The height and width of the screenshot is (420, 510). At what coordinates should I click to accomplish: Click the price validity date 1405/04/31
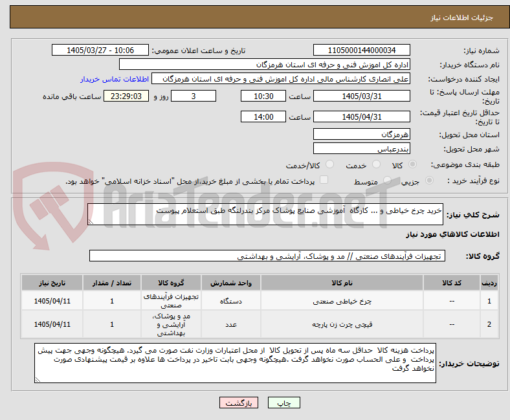[x=361, y=116]
